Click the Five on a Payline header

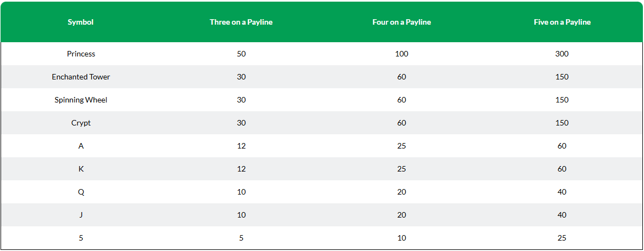coord(562,22)
